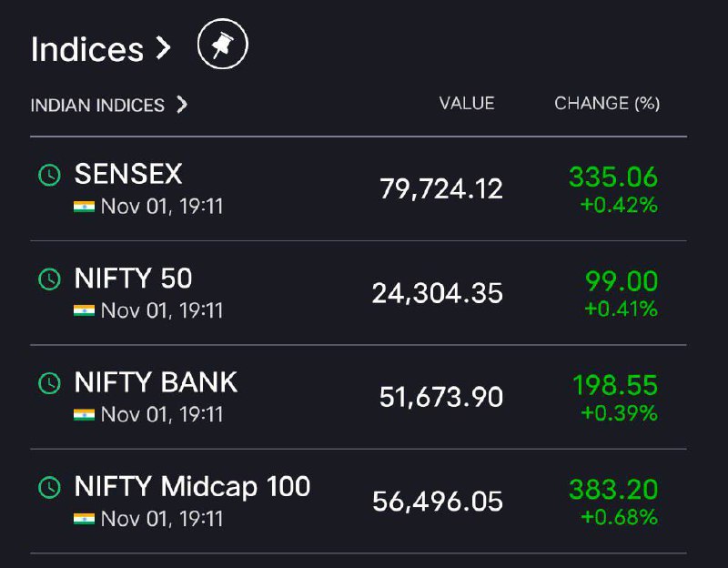Open the NIFTY 50 index name
728x568 pixels.
coord(133,279)
